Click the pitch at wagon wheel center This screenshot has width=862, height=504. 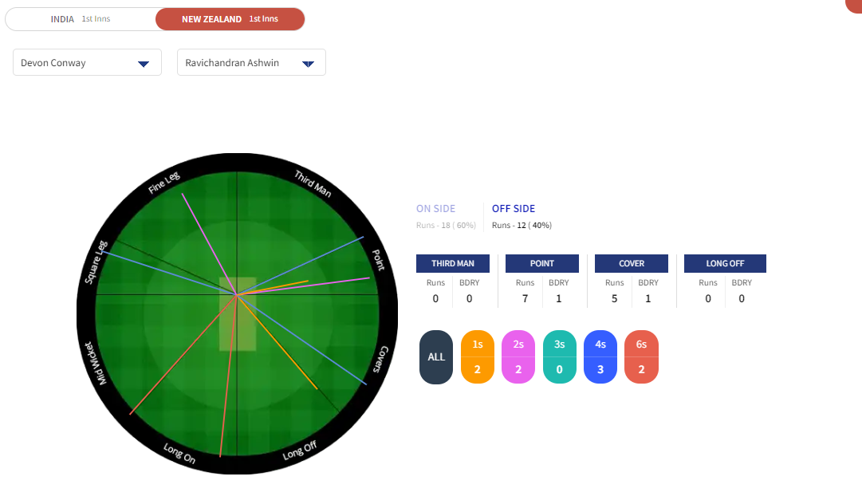point(238,314)
